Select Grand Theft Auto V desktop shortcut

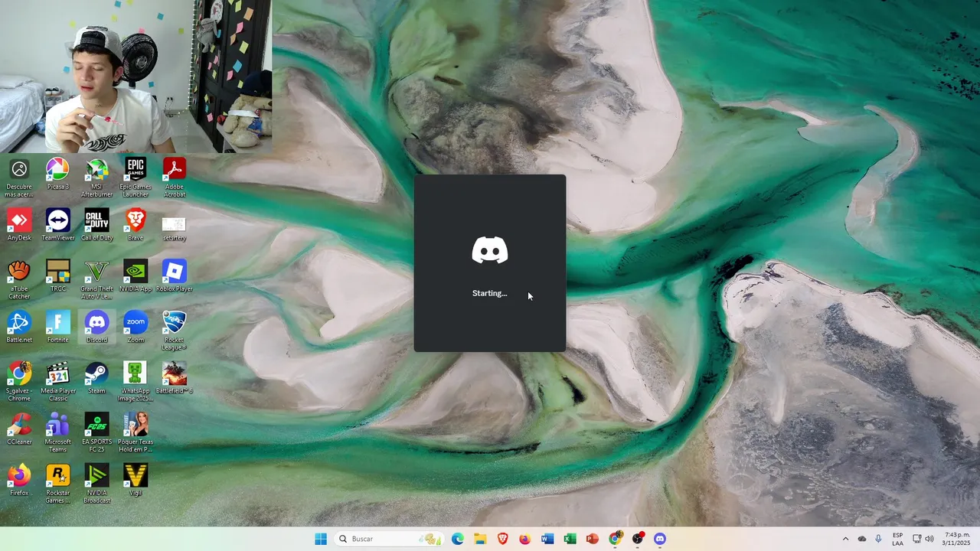coord(96,281)
